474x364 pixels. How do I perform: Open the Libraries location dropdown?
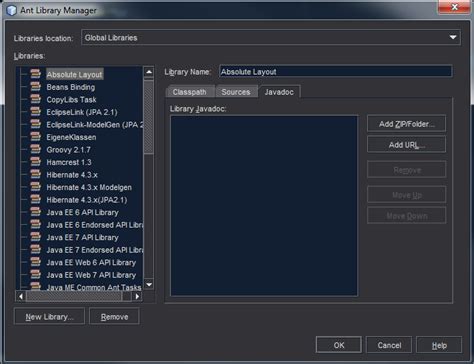(x=271, y=37)
